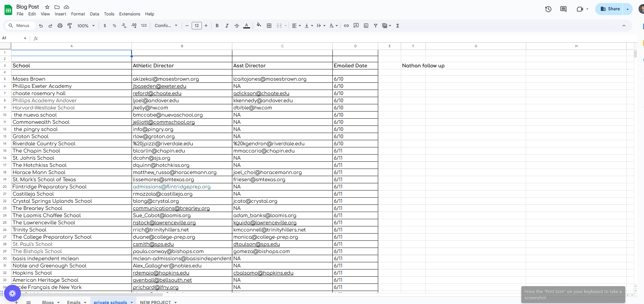Show all sheets list icon
This screenshot has width=644, height=304.
pos(29,302)
